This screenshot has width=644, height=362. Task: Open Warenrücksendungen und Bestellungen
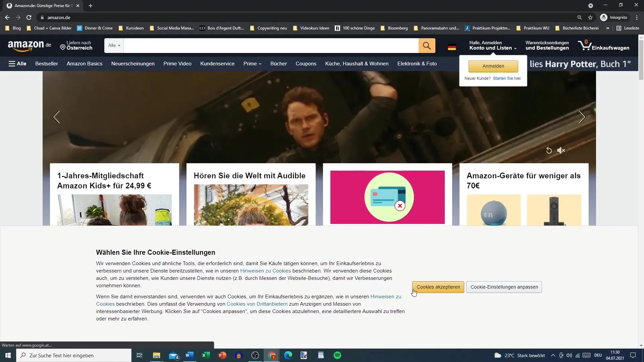click(x=547, y=46)
